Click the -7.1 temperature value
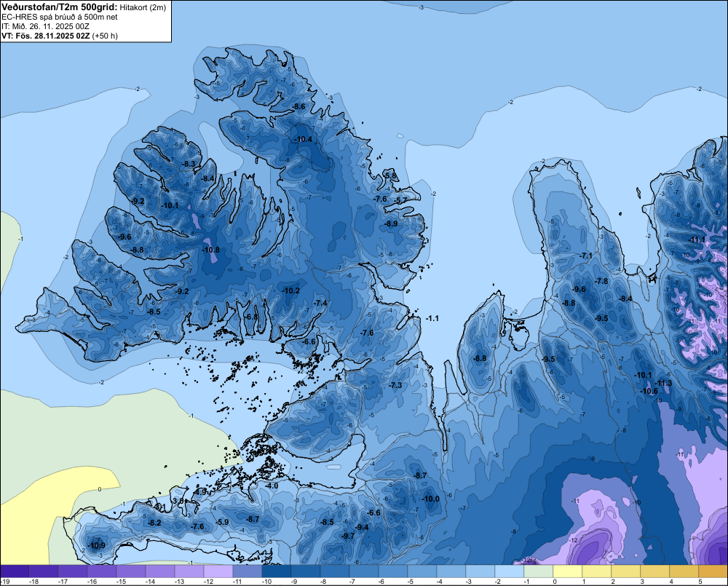This screenshot has width=728, height=586. pyautogui.click(x=586, y=256)
